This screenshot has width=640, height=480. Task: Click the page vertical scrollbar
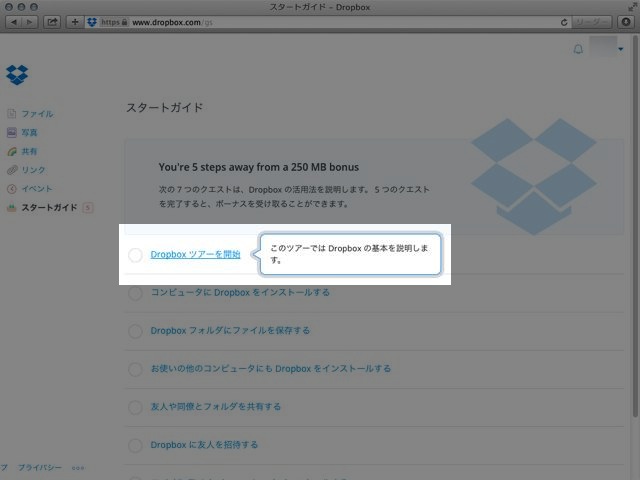[x=635, y=227]
